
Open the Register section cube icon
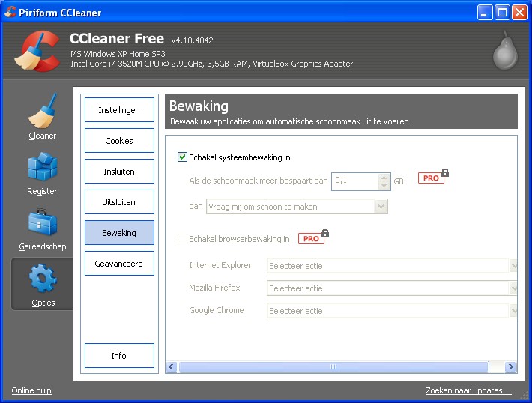click(42, 168)
